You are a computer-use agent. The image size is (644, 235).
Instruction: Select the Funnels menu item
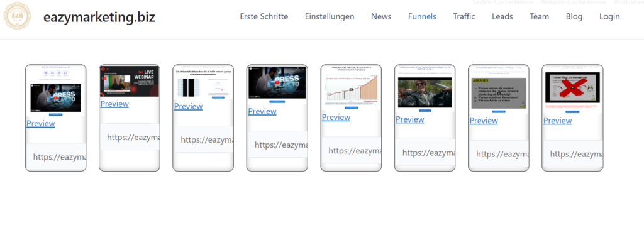click(422, 17)
